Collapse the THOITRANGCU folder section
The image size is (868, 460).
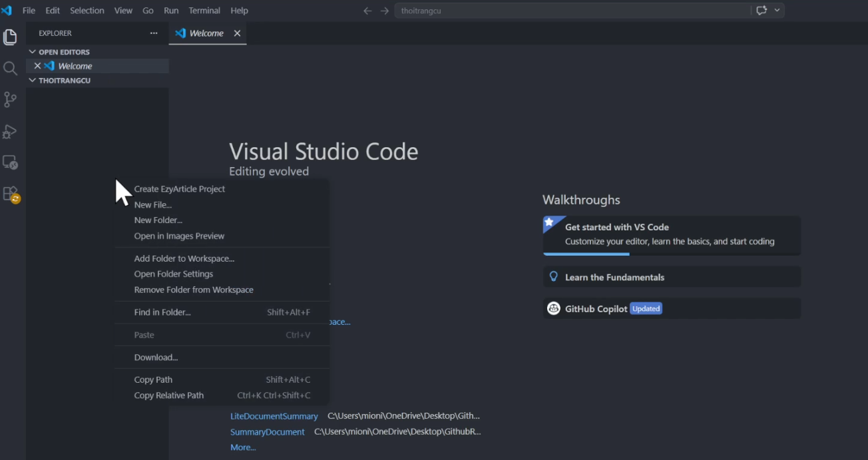click(32, 81)
